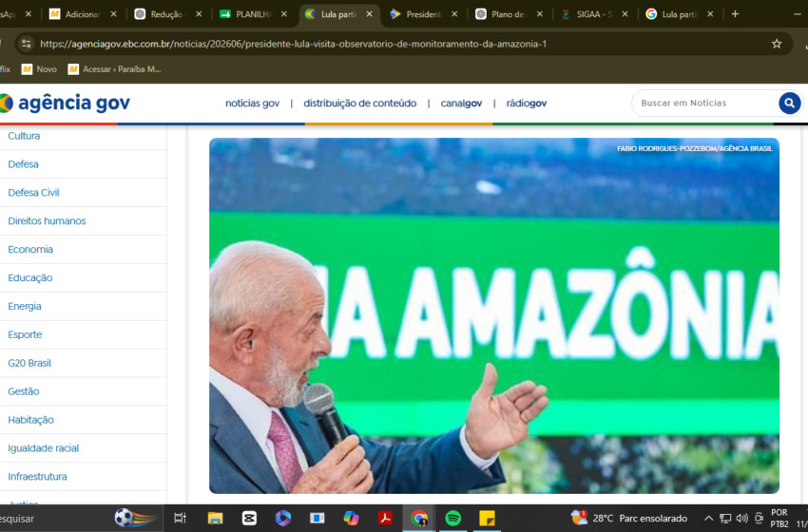Select Igualdade racial category
Screen dimensions: 808x532
44,448
